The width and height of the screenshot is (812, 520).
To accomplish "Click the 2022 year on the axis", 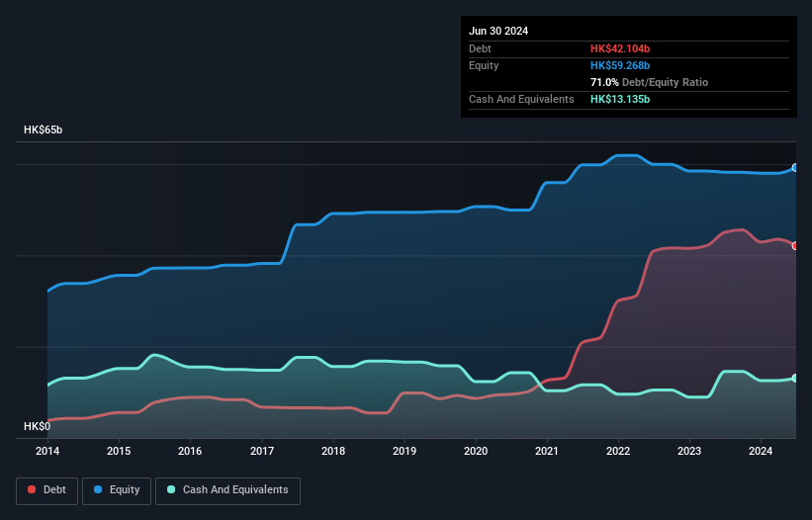I will tap(618, 452).
